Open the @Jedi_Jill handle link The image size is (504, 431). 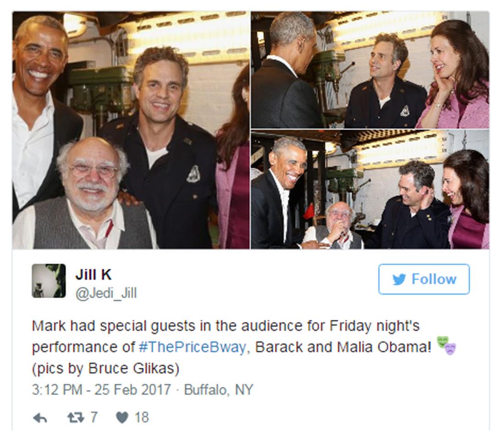106,293
